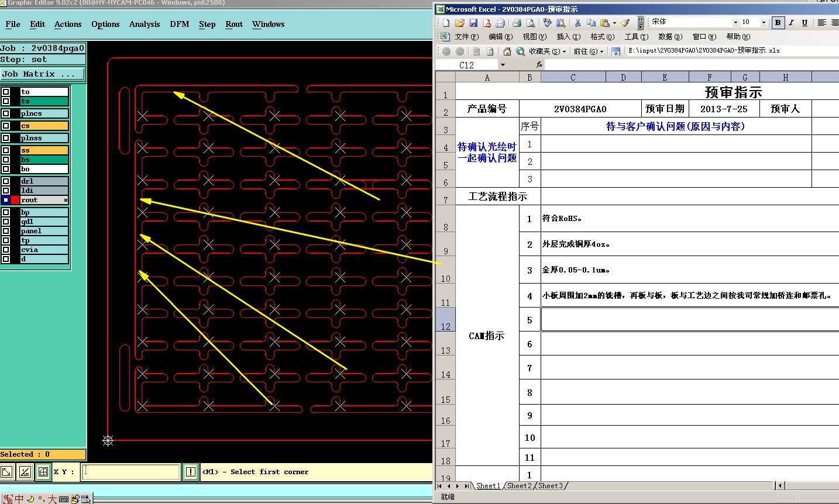This screenshot has width=839, height=504.
Task: Click the New workbook icon in Excel
Action: tap(446, 23)
